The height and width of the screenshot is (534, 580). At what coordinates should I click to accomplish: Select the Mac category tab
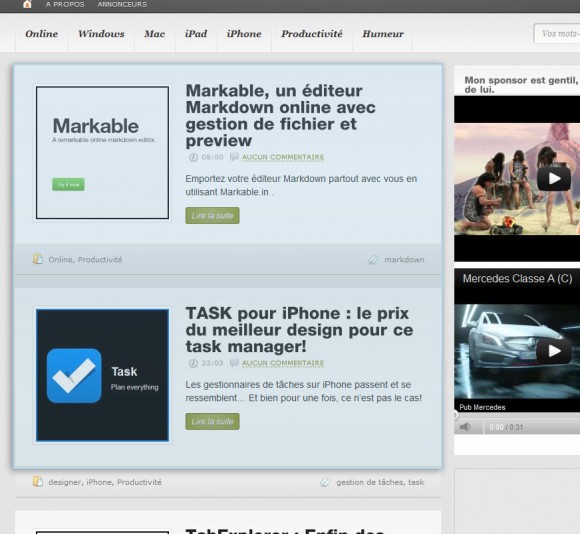click(155, 34)
